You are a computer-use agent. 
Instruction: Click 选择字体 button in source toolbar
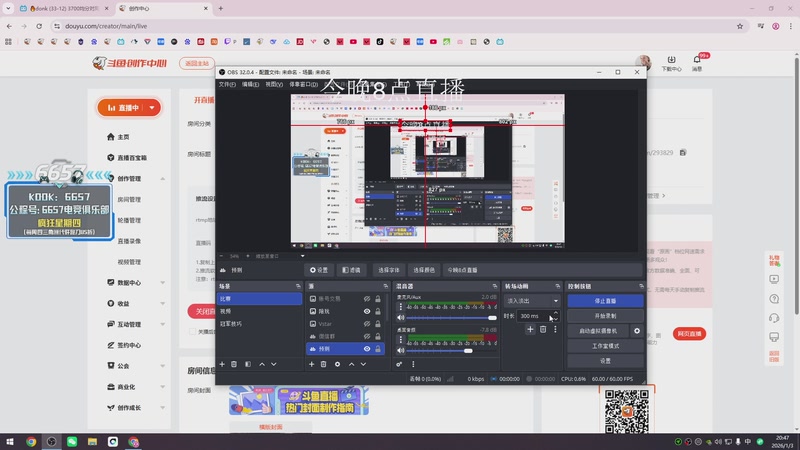coord(389,270)
